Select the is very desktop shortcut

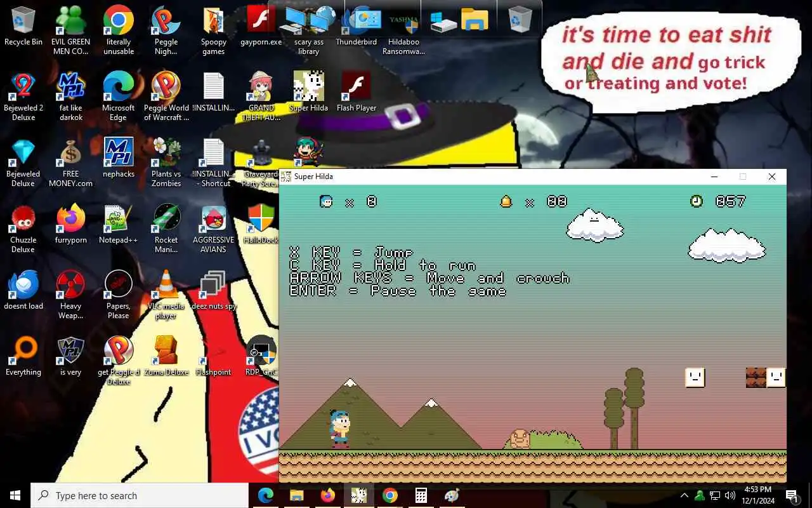pyautogui.click(x=71, y=356)
